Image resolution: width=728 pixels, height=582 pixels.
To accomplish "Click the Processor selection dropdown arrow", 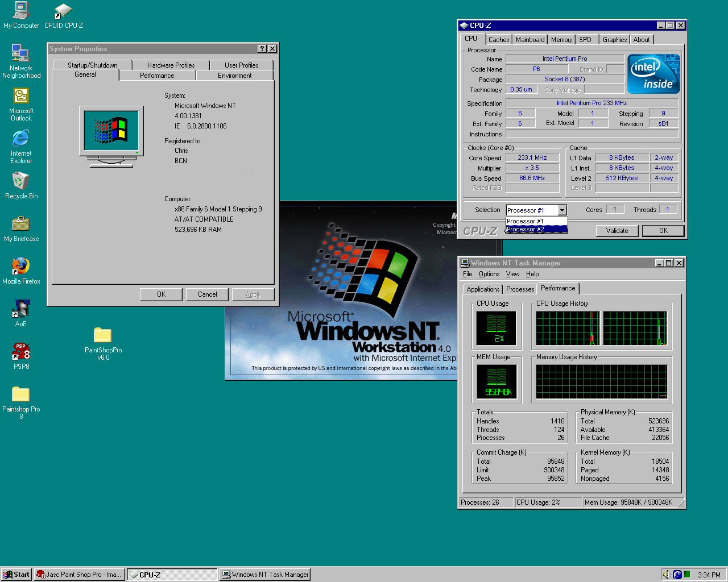I will tap(562, 210).
